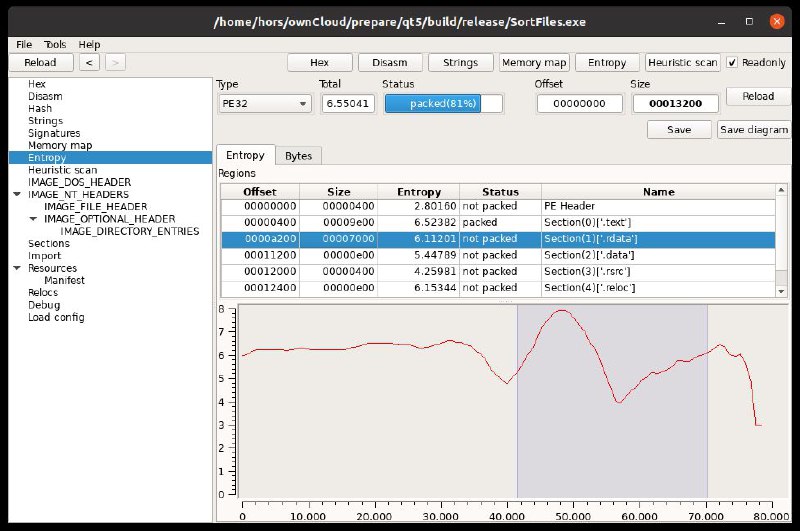The image size is (800, 531).
Task: Collapse the IMAGE_OPTIONAL_HEADER tree node
Action: 33,219
